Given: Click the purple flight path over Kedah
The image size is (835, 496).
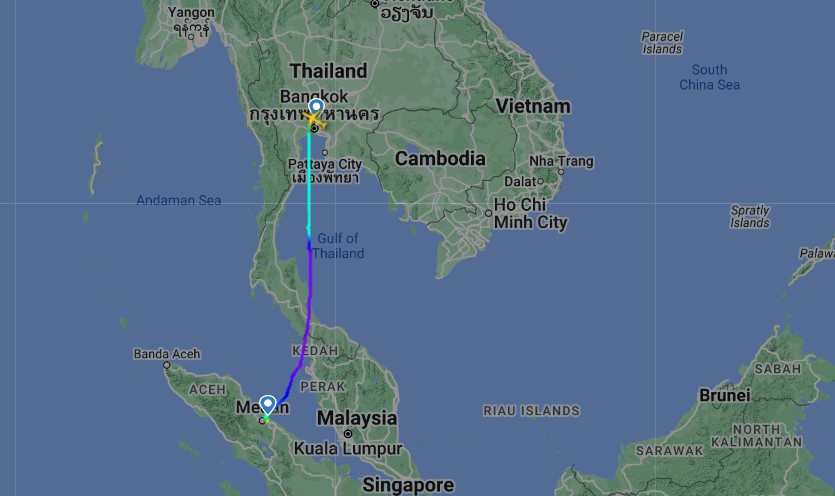Looking at the screenshot, I should (306, 347).
